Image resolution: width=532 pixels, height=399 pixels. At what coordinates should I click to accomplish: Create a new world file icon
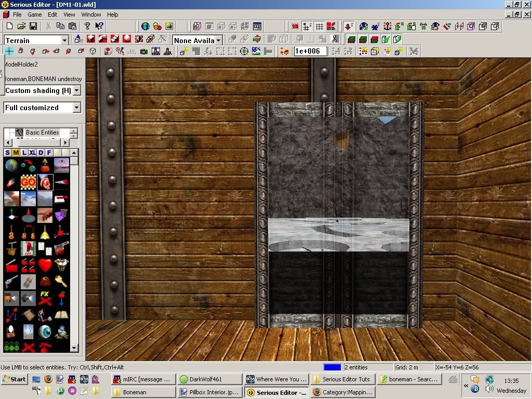click(x=9, y=26)
